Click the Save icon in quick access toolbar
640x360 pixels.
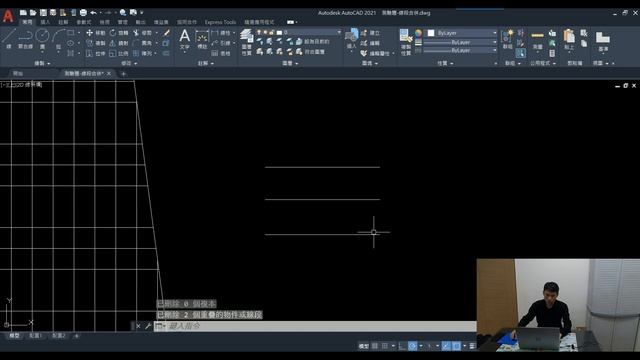pos(43,13)
